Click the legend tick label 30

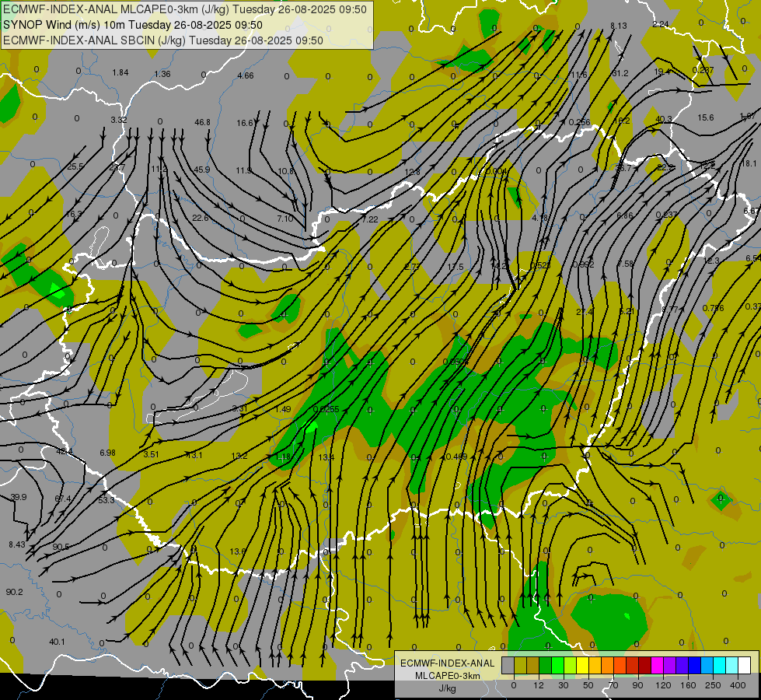[x=563, y=685]
